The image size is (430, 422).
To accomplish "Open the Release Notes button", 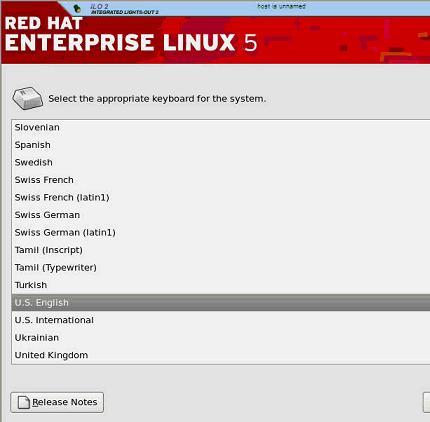I will (57, 402).
